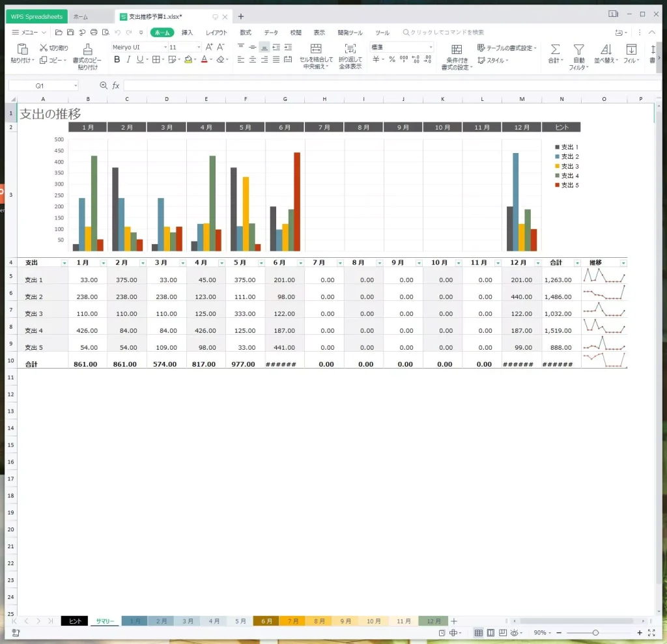Click the cut (切り取り) scissors icon
667x644 pixels.
coord(44,48)
